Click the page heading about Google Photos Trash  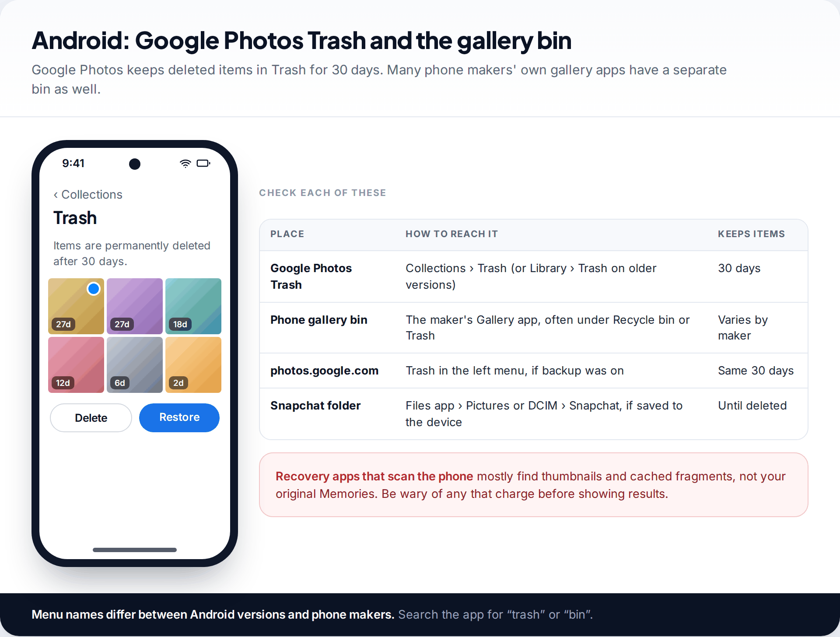(x=301, y=41)
